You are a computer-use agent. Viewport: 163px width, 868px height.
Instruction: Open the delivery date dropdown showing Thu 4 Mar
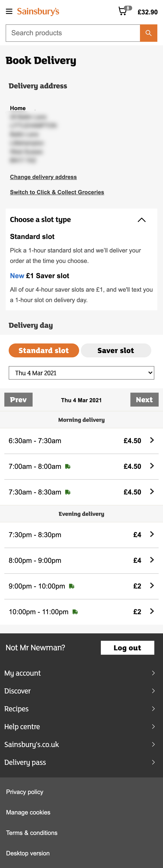point(81,373)
